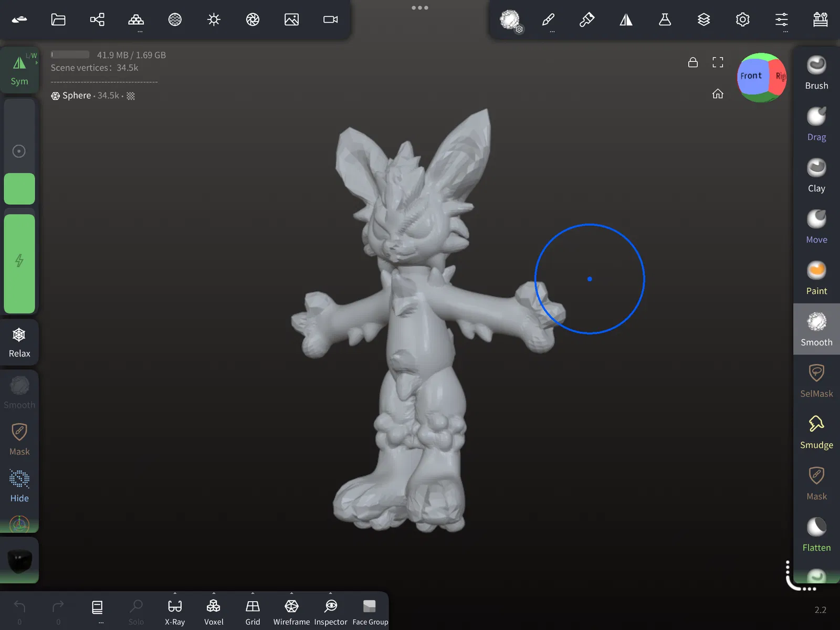Open the Inspector options
The image size is (840, 630).
(x=331, y=612)
